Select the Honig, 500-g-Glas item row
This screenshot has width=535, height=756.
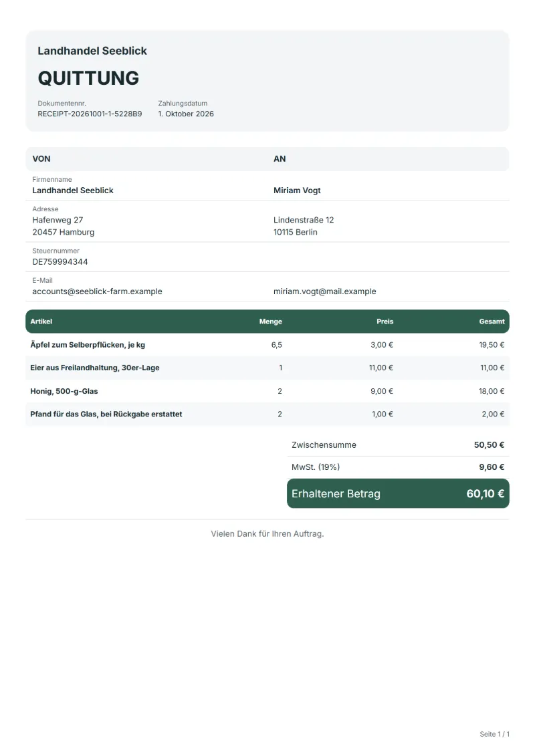(267, 391)
